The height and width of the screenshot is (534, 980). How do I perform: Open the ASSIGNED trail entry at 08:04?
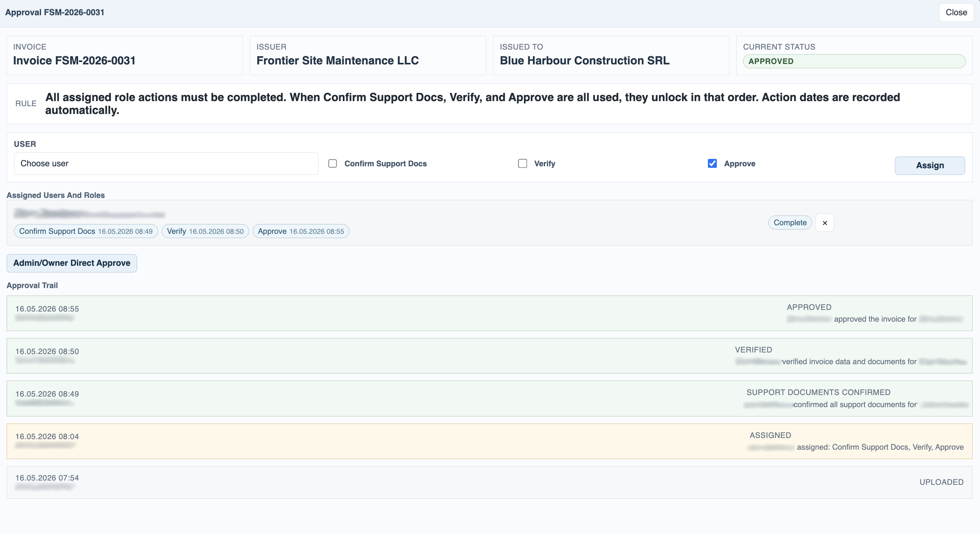(x=489, y=441)
